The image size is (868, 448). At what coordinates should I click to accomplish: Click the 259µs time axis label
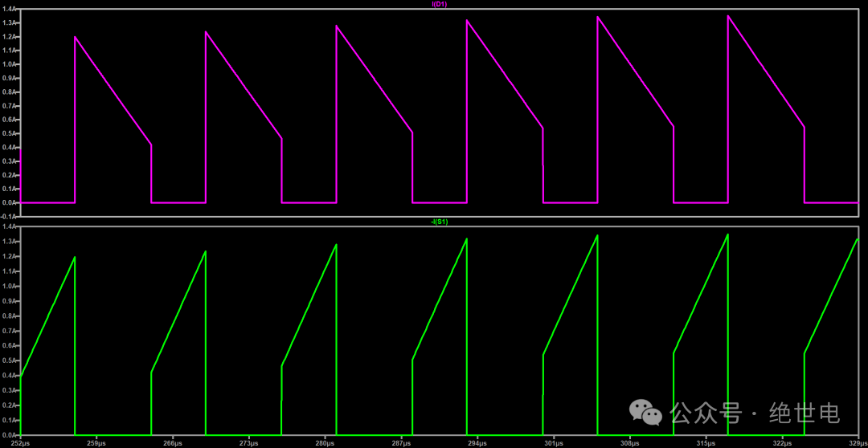[x=96, y=442]
